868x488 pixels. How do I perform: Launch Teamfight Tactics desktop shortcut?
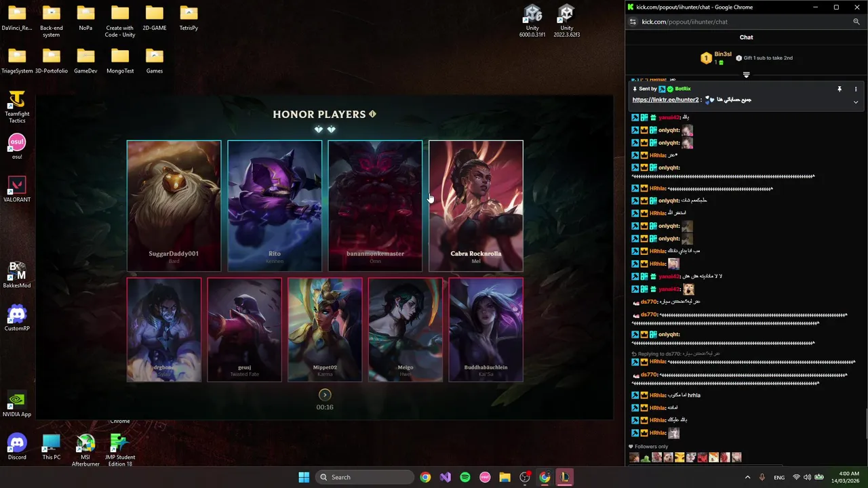point(17,107)
